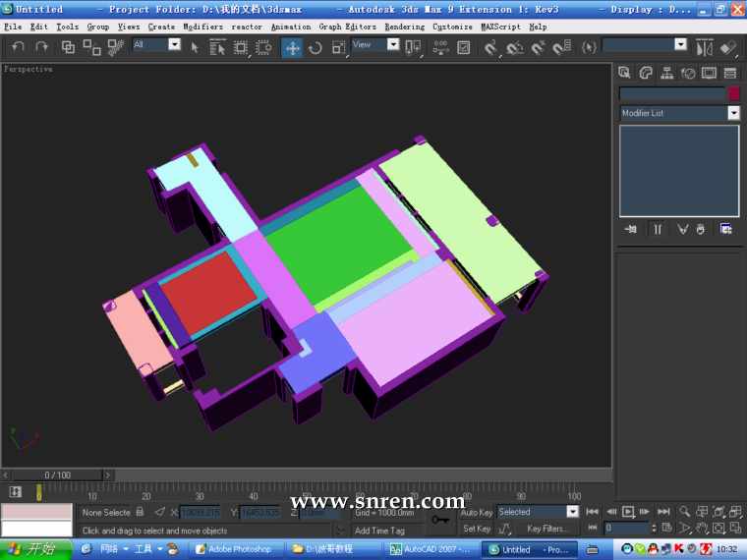Activate the Select and Uniform Scale tool
The height and width of the screenshot is (560, 747).
tap(339, 47)
